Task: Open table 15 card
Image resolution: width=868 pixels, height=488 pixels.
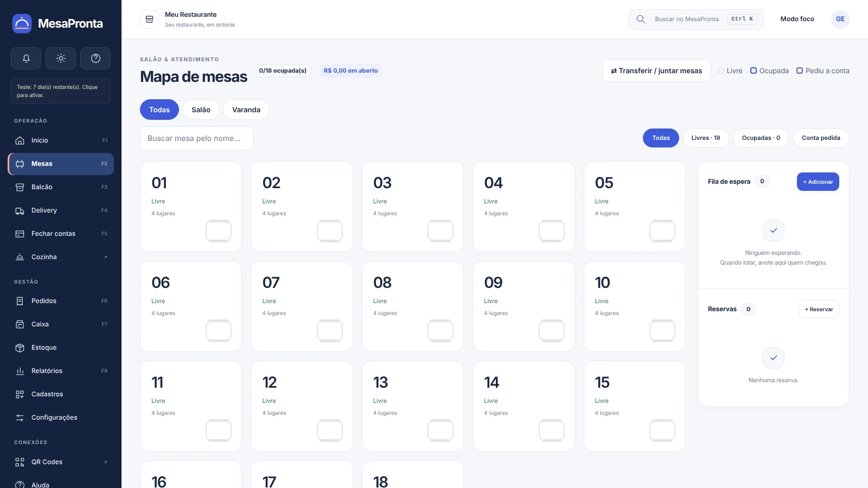Action: tap(635, 406)
